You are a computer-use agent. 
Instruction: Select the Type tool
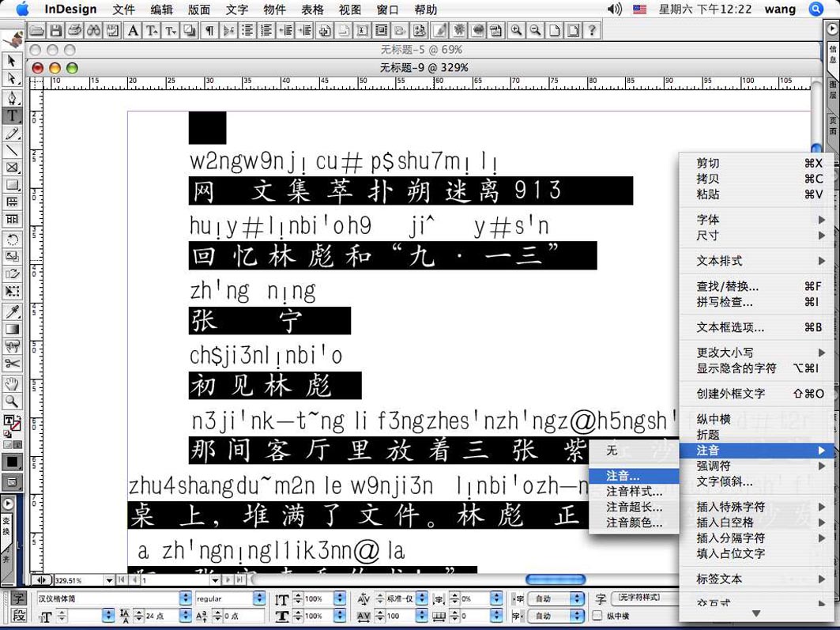point(12,115)
